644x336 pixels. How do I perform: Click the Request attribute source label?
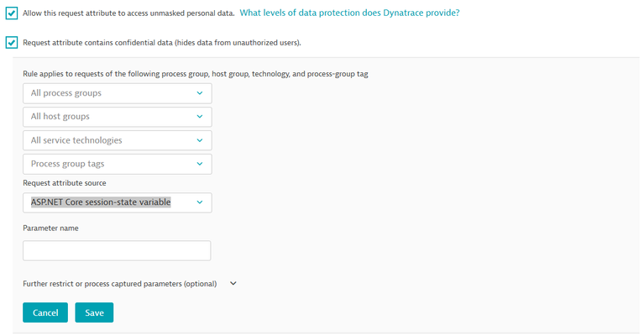pos(65,182)
